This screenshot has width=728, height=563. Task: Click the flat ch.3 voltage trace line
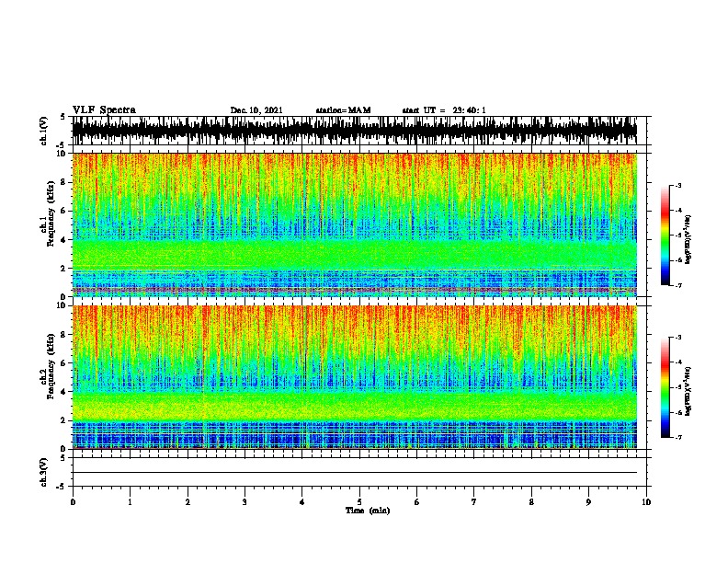[354, 473]
